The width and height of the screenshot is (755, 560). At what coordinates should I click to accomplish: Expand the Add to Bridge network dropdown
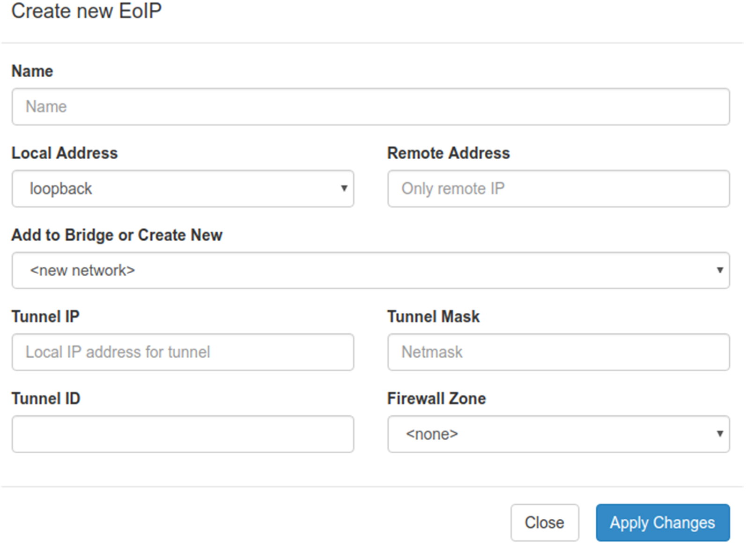370,271
